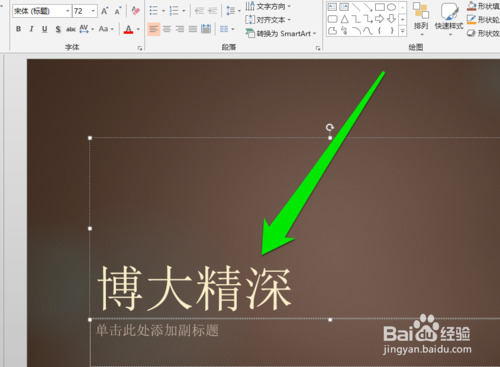The height and width of the screenshot is (367, 500).
Task: Select triangle shape
Action: point(344,19)
